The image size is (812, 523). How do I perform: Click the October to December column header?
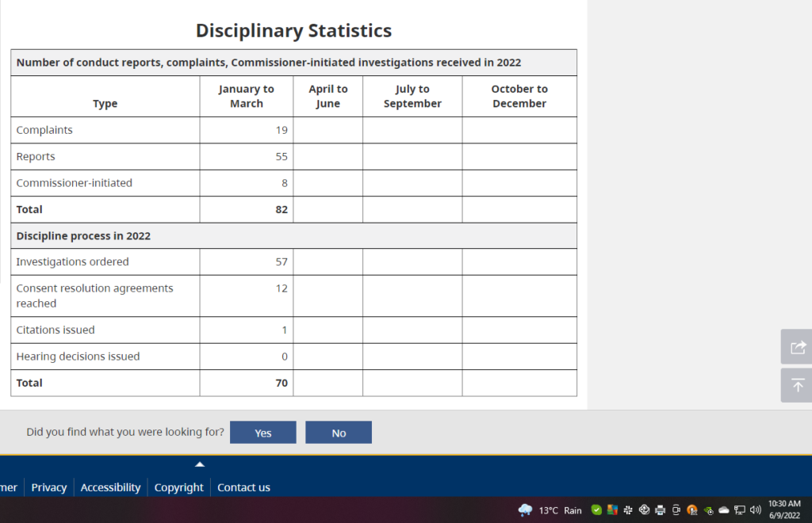pyautogui.click(x=519, y=96)
